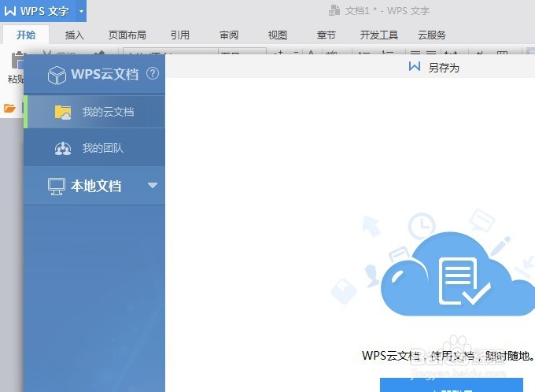This screenshot has height=392, width=535.
Task: Click the blue login button at bottom
Action: click(x=452, y=385)
